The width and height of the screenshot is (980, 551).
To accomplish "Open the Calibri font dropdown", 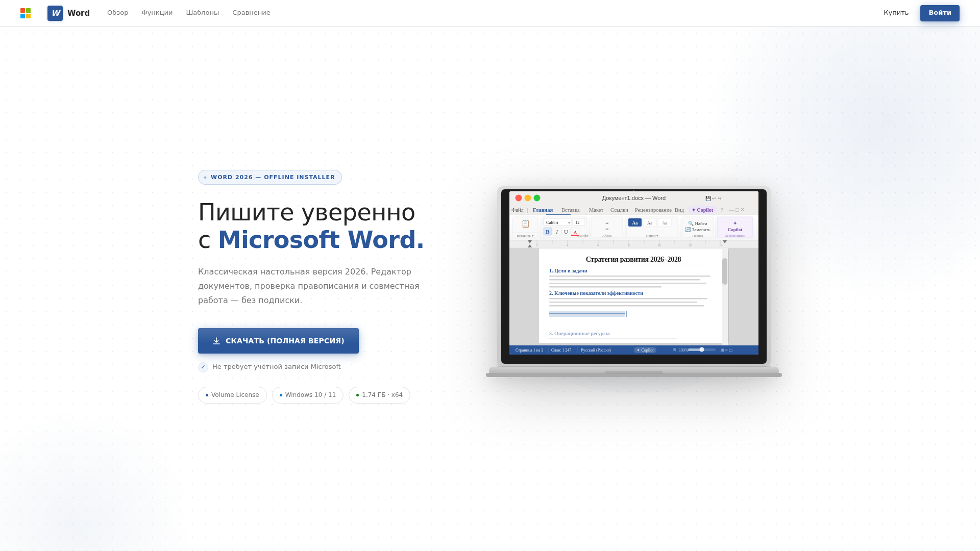I will (x=557, y=222).
